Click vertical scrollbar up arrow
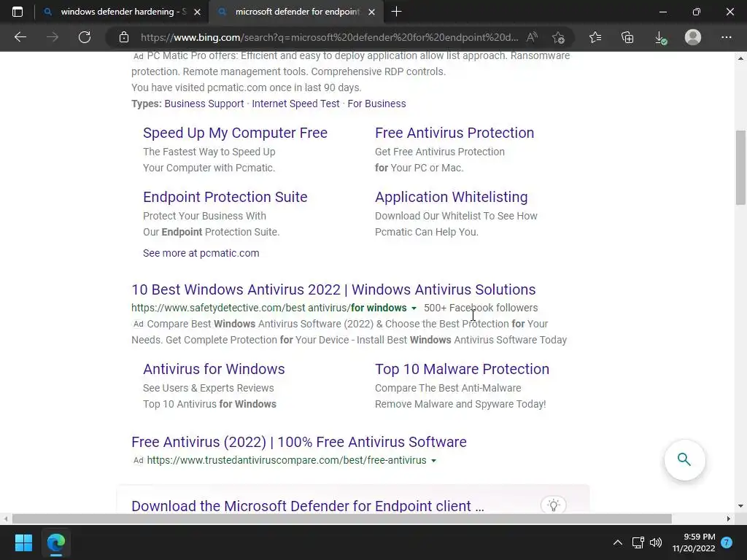Image resolution: width=747 pixels, height=560 pixels. [x=741, y=58]
